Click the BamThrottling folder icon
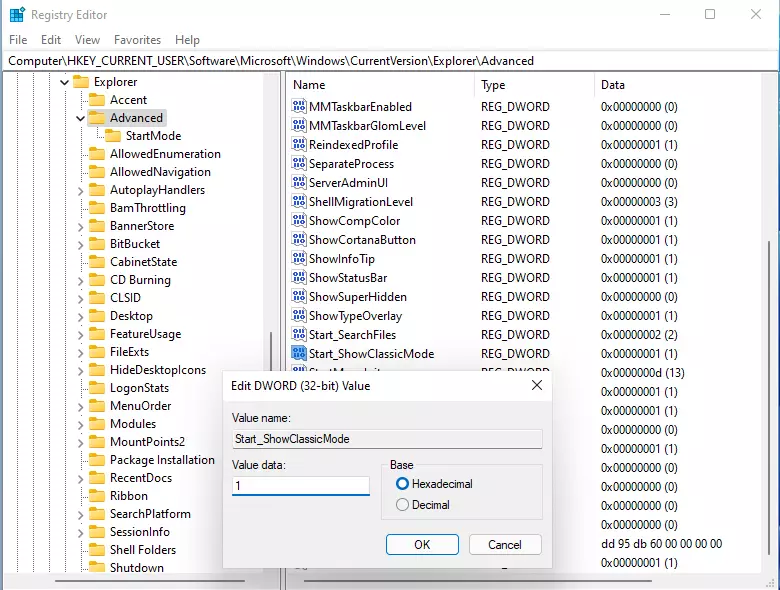Image resolution: width=780 pixels, height=590 pixels. pos(97,207)
